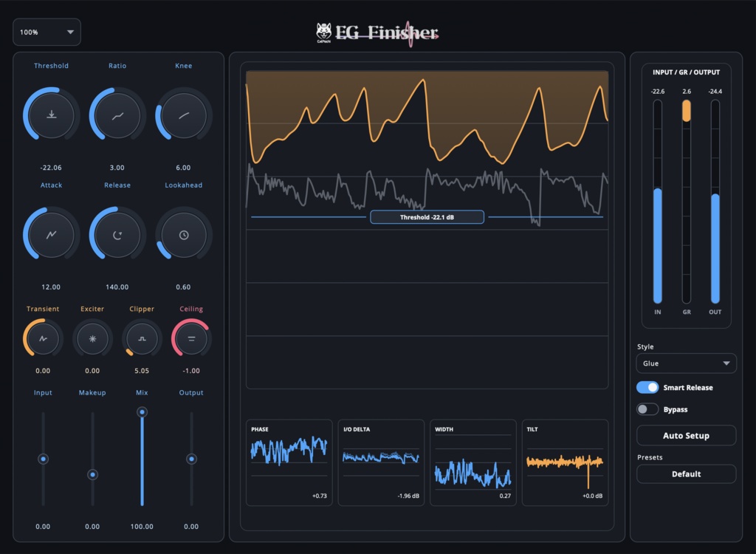Viewport: 756px width, 554px height.
Task: Click the Presets label
Action: (x=650, y=457)
